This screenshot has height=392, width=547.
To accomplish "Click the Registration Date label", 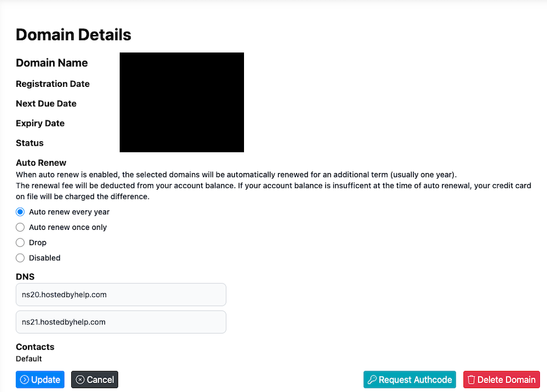I will coord(53,83).
